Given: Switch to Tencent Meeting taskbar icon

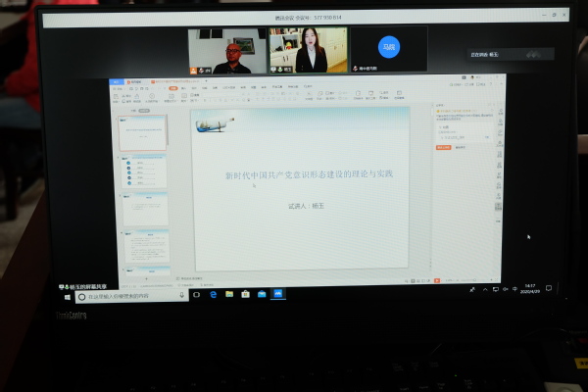Looking at the screenshot, I should [x=277, y=294].
